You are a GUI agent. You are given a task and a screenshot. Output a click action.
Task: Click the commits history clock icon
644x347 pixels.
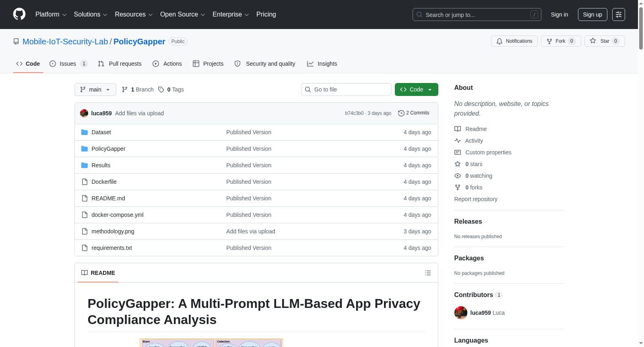(401, 113)
